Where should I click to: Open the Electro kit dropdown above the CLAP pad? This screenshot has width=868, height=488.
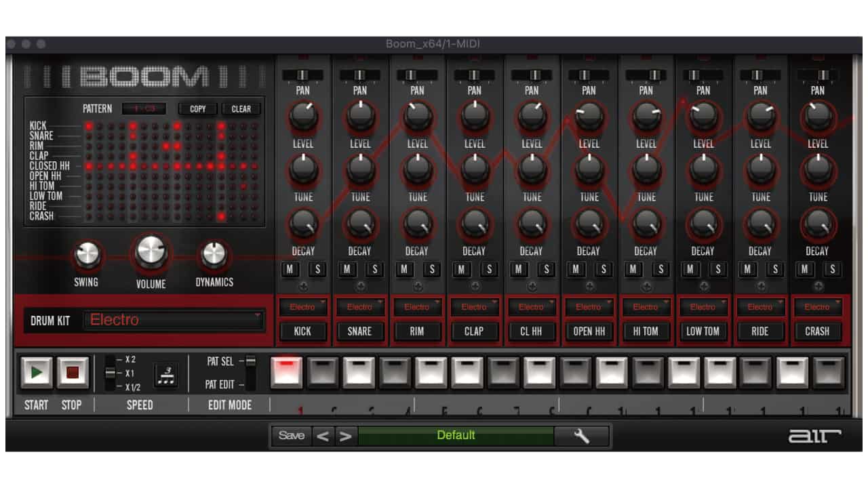point(475,306)
